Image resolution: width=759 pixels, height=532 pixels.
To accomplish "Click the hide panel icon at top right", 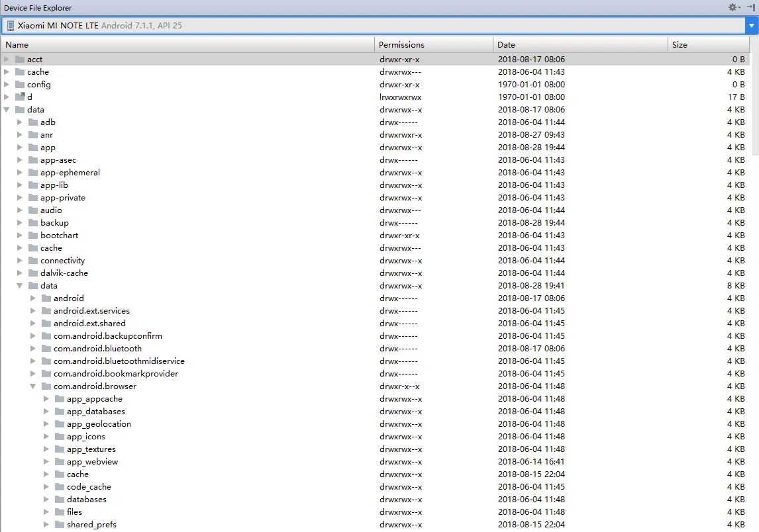I will 751,7.
